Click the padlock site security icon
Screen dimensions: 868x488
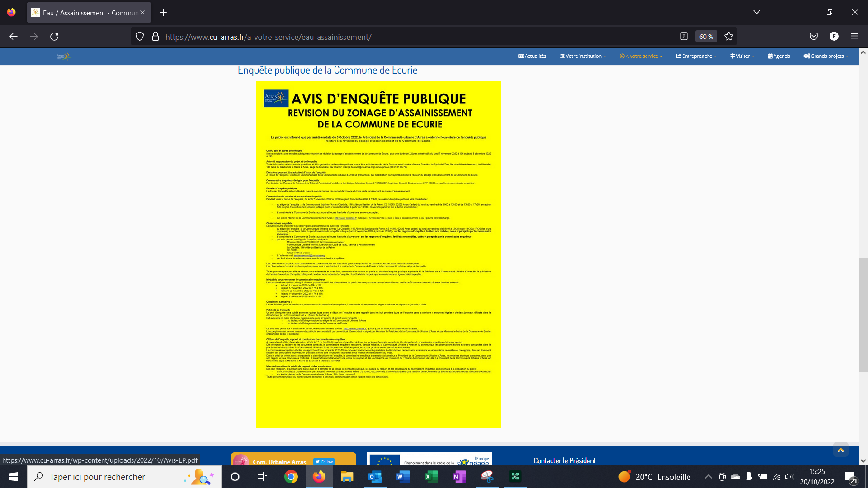tap(156, 37)
